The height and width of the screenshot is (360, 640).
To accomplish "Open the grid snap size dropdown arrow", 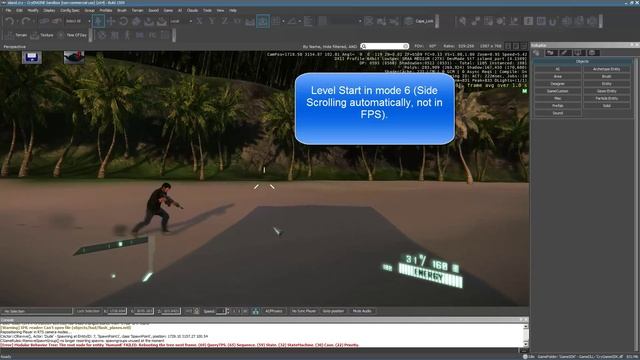I will [x=284, y=21].
